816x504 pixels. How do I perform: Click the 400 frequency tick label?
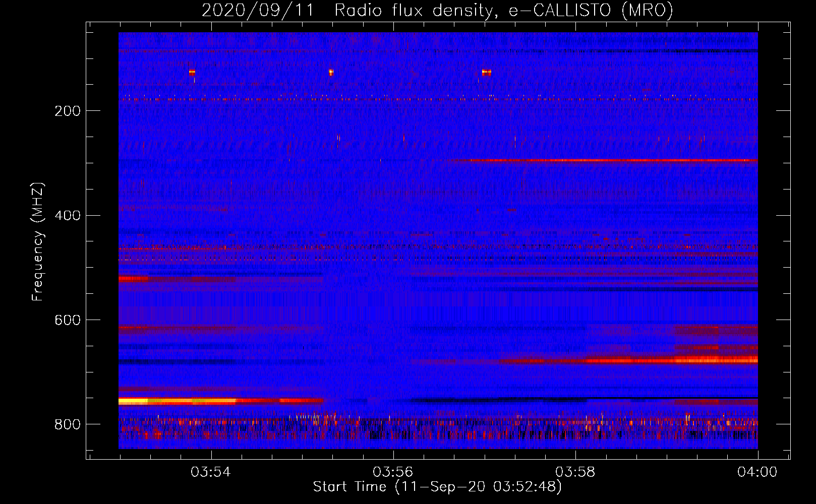tap(68, 216)
